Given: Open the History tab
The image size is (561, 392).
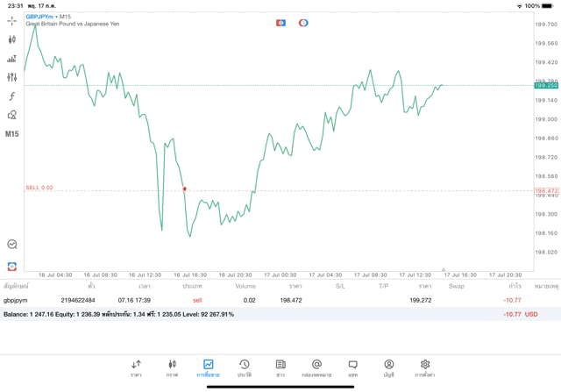Looking at the screenshot, I should click(244, 367).
